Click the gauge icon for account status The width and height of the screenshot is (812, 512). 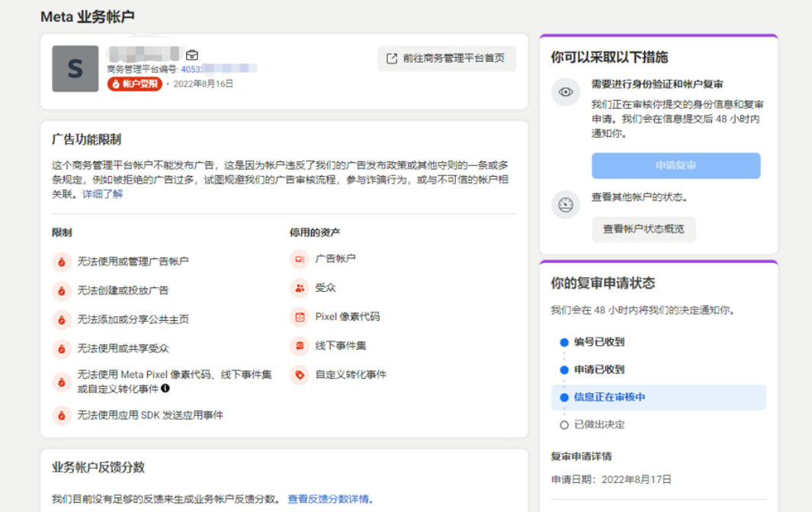(566, 205)
